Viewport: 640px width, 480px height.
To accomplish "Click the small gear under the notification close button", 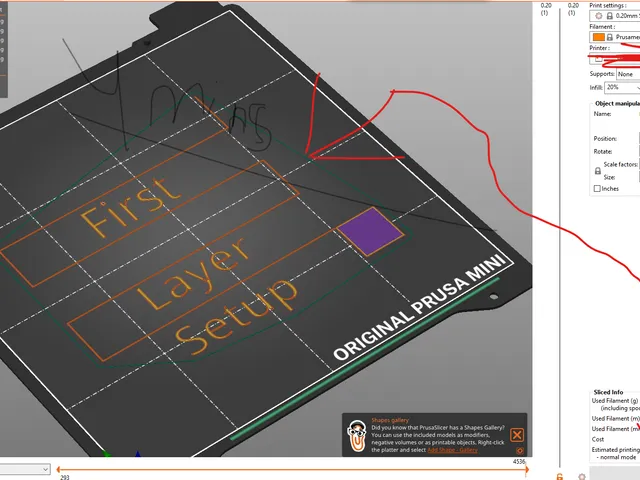I will pyautogui.click(x=520, y=451).
